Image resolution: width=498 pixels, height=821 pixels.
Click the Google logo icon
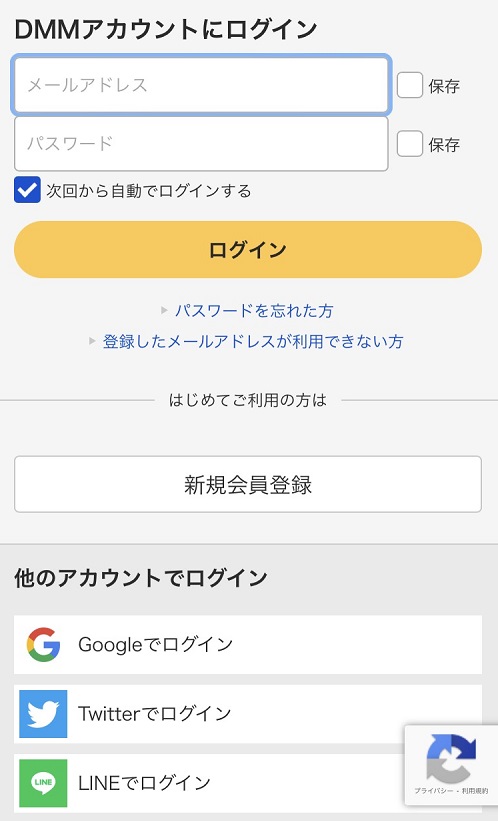[x=43, y=644]
